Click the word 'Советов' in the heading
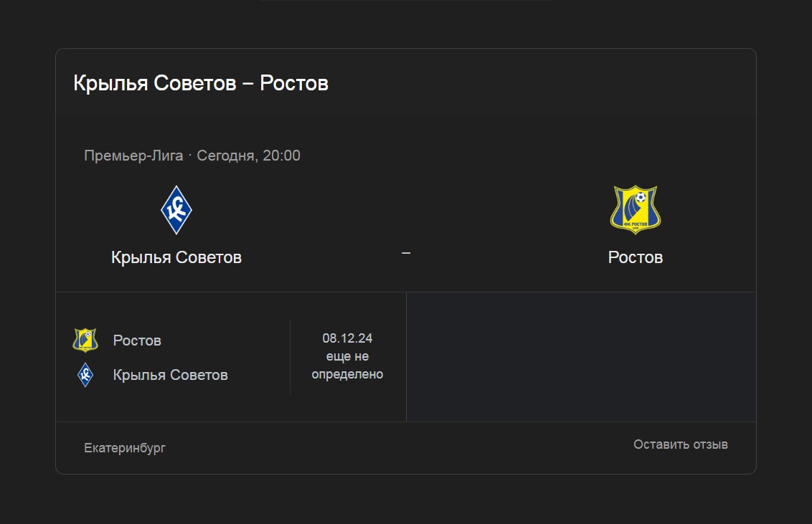This screenshot has height=524, width=812. click(195, 83)
